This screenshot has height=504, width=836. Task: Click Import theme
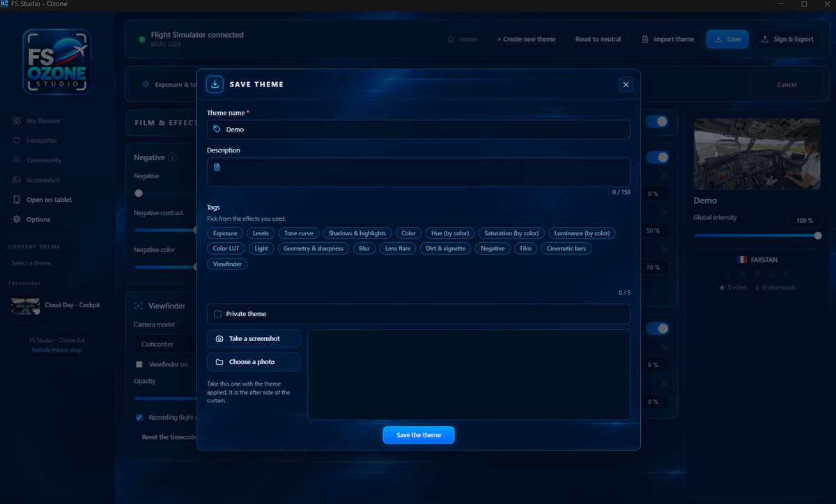tap(667, 39)
